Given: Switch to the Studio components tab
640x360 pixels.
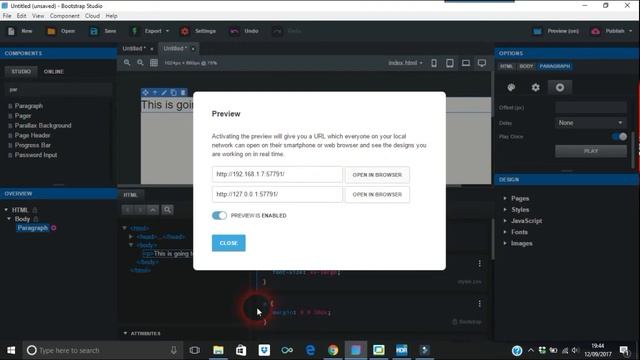Looking at the screenshot, I should (x=21, y=71).
